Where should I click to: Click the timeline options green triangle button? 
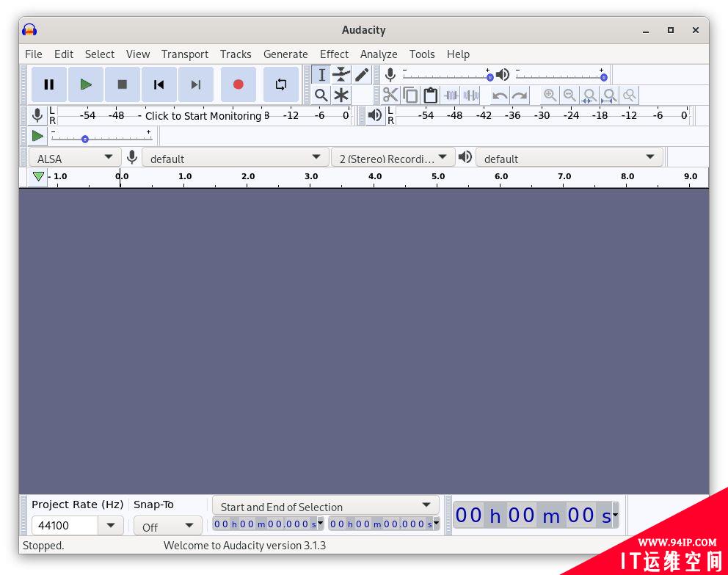tap(38, 176)
